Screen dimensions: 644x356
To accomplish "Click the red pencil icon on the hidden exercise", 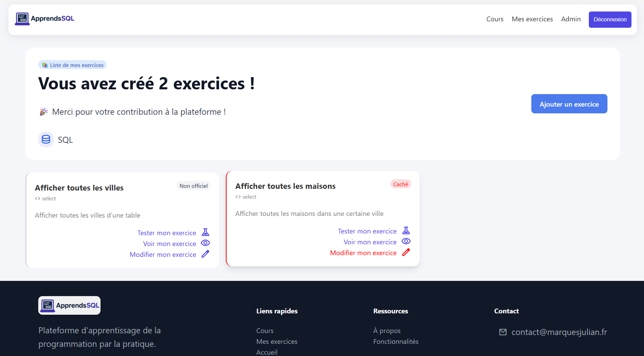I will [x=406, y=252].
